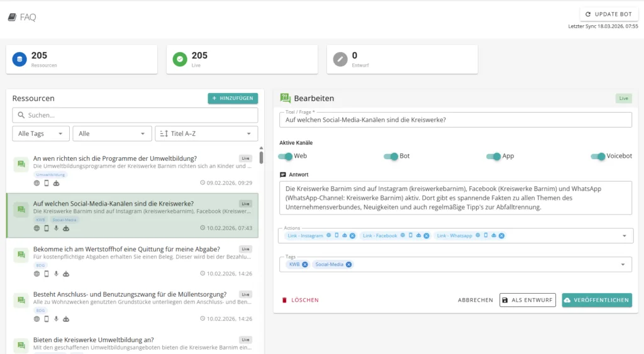Click the green Live checkmark icon

179,59
